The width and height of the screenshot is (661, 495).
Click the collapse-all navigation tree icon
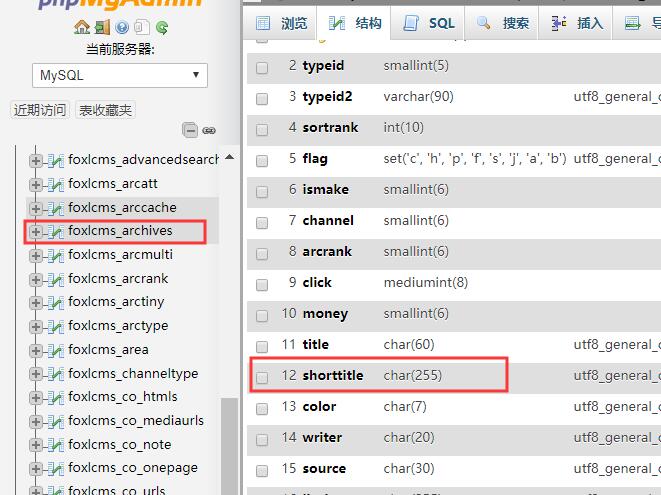[190, 130]
